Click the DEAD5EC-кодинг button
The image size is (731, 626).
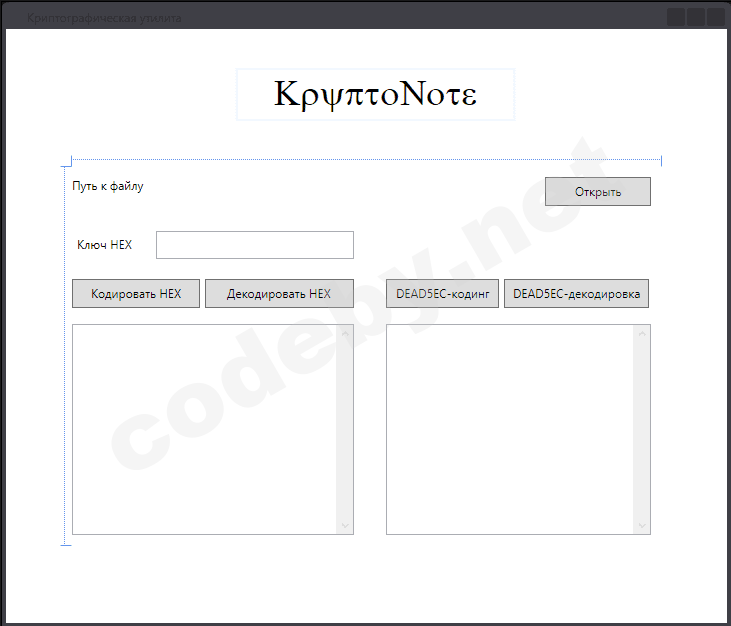[x=442, y=294]
